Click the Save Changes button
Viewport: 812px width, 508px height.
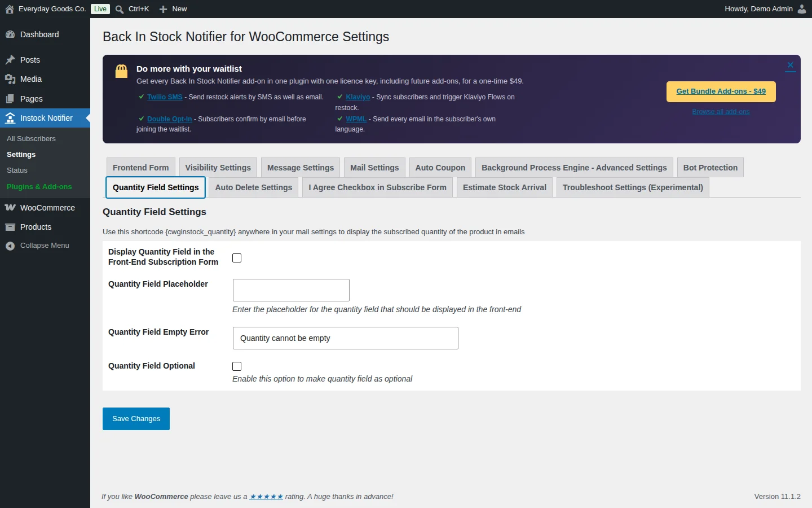point(136,419)
